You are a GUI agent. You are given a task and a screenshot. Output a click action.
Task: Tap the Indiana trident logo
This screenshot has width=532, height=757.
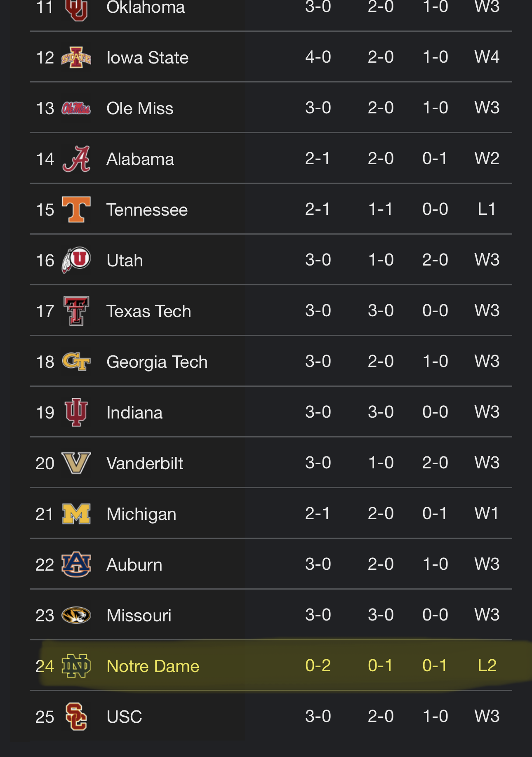(x=76, y=412)
